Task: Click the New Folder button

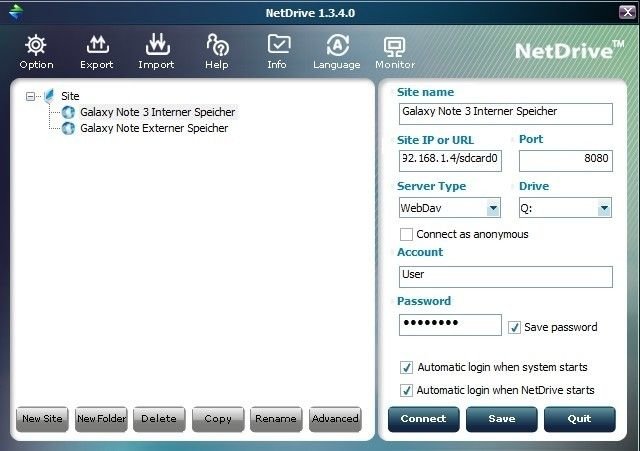Action: pyautogui.click(x=101, y=419)
